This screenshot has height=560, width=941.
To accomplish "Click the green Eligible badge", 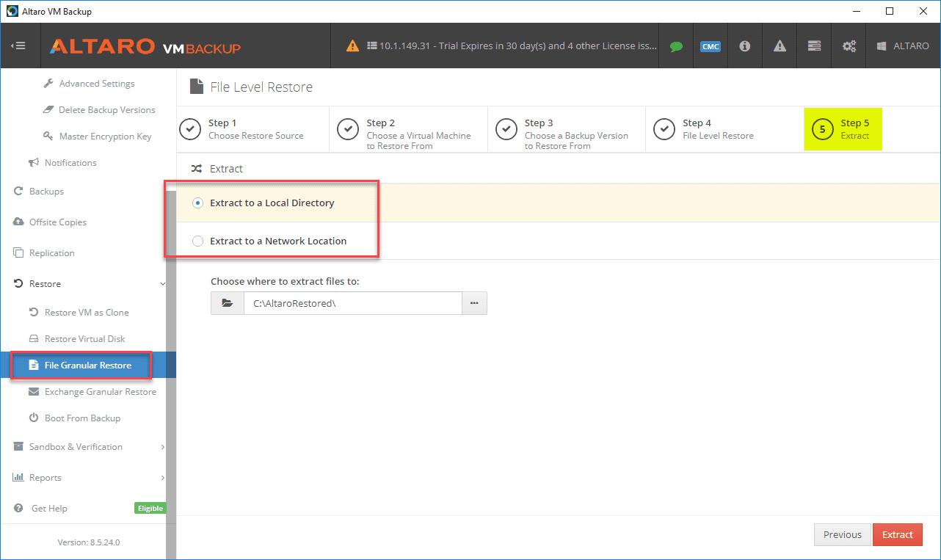I will point(150,508).
